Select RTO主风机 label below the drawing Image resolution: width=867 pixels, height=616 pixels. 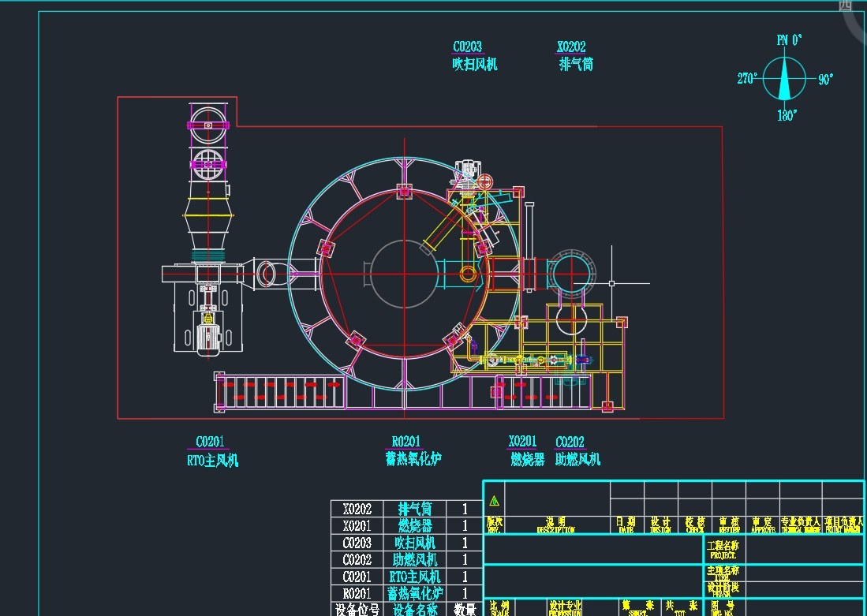[x=213, y=460]
